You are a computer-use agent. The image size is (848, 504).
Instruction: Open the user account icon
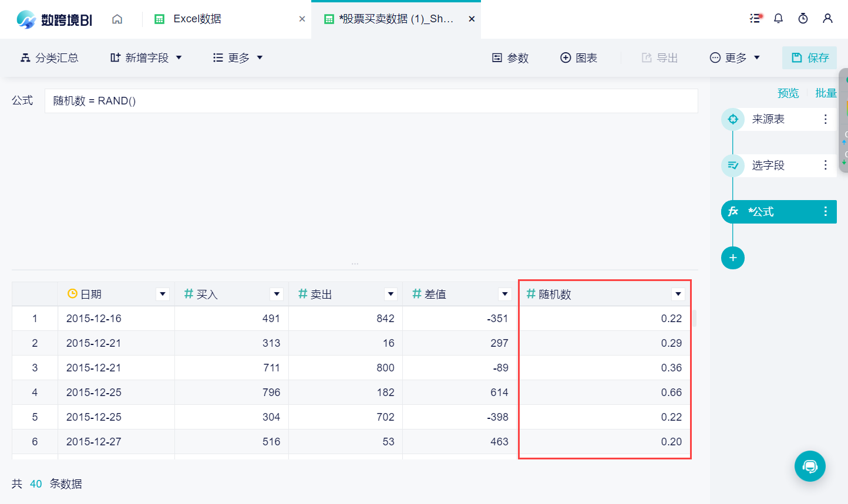pyautogui.click(x=827, y=18)
